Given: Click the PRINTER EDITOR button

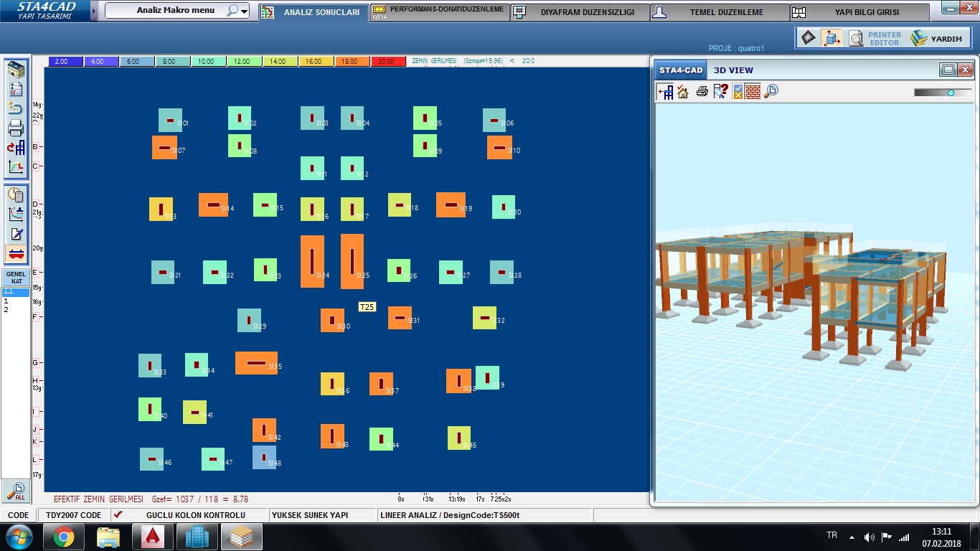Looking at the screenshot, I should click(x=876, y=39).
